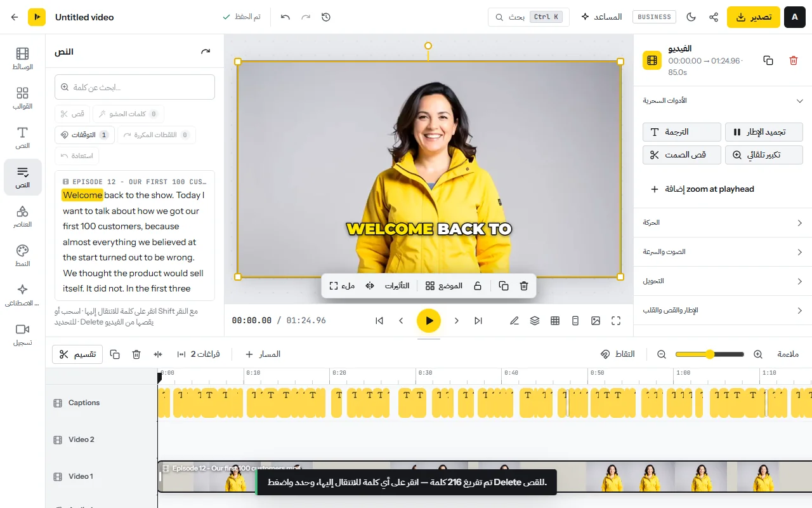Click the timeline duplicate icon
Image resolution: width=812 pixels, height=508 pixels.
115,354
